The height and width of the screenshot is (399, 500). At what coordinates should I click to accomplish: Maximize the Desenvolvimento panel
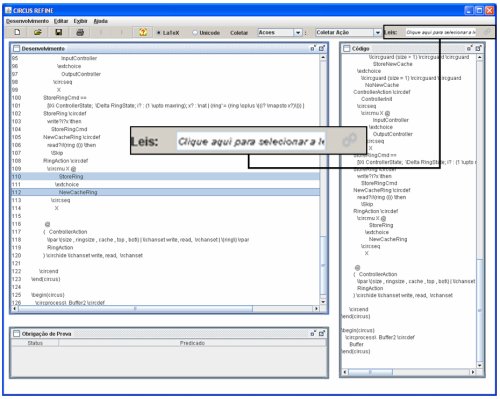click(322, 48)
